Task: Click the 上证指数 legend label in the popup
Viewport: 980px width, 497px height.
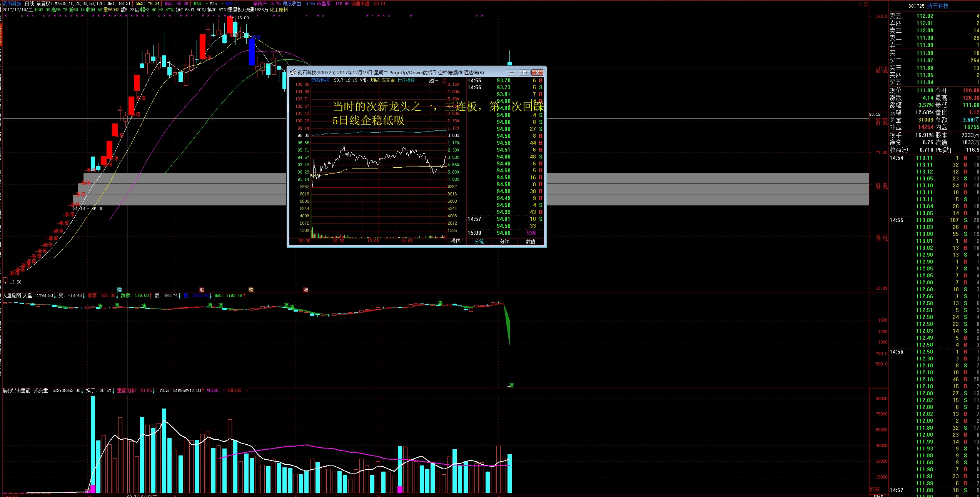Action: pyautogui.click(x=406, y=80)
